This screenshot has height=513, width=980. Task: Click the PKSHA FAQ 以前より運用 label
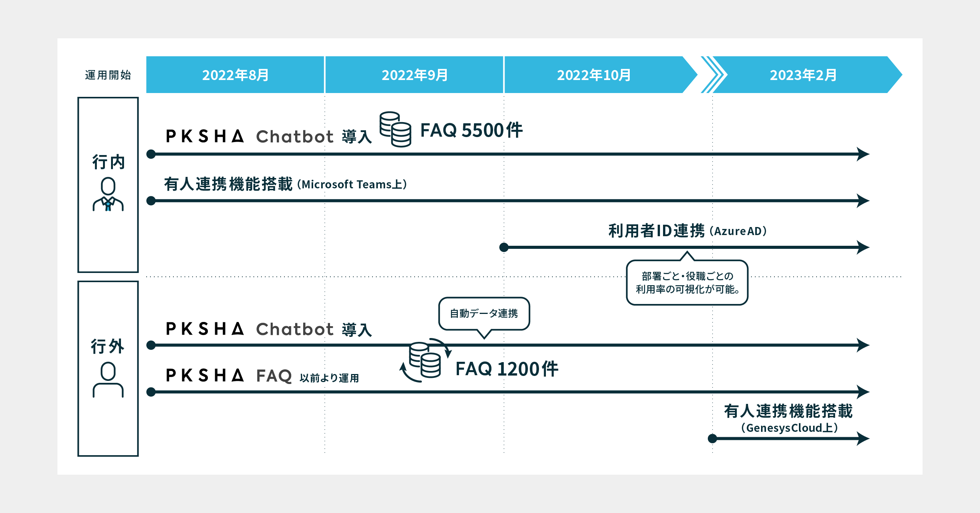pyautogui.click(x=262, y=376)
